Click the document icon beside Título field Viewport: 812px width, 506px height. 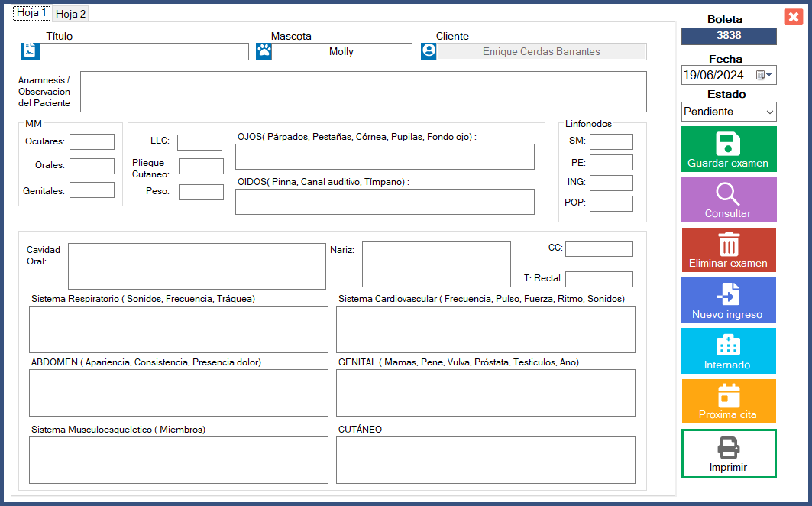(x=31, y=51)
